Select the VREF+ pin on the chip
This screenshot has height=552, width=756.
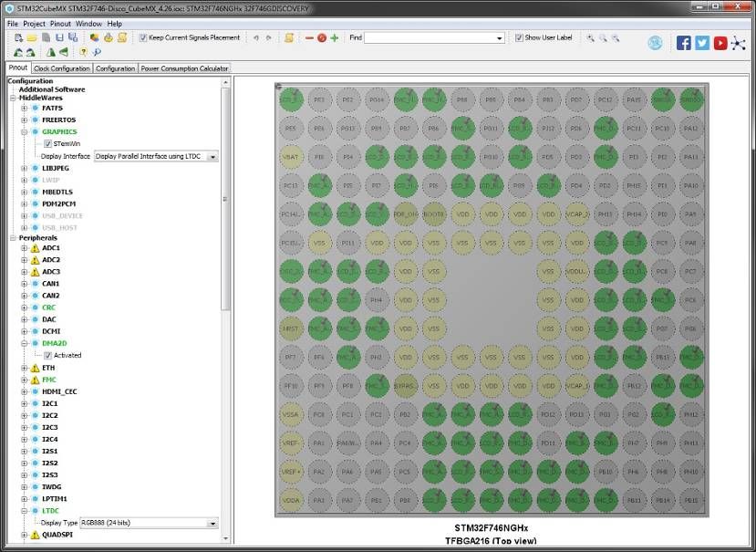tap(291, 472)
